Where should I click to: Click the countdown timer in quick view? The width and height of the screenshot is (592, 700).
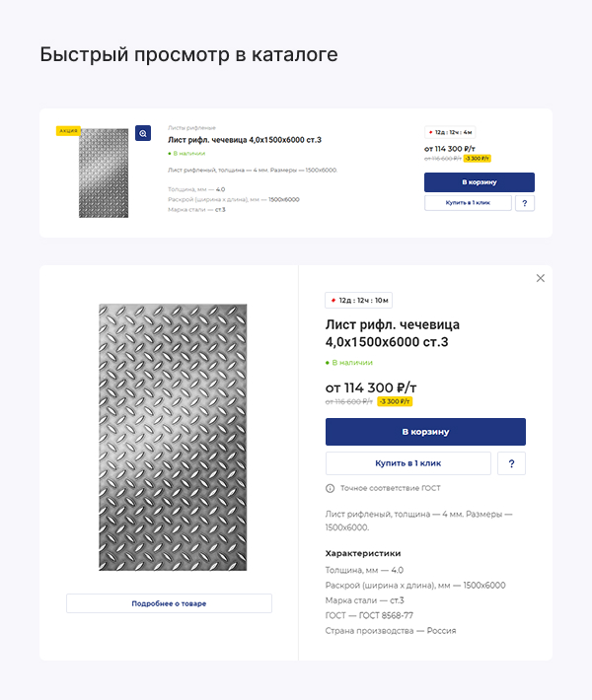358,301
